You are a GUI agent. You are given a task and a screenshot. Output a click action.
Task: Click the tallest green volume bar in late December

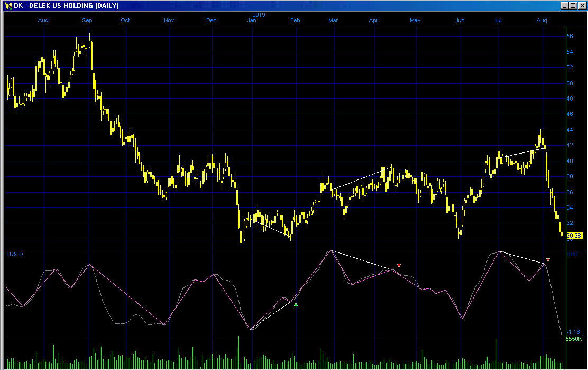[x=238, y=353]
